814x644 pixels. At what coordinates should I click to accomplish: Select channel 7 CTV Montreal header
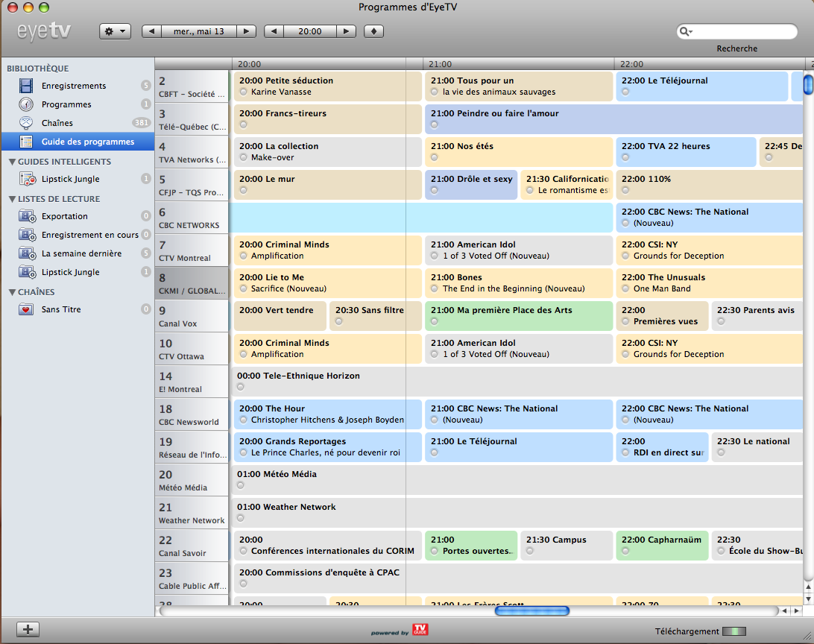click(x=192, y=250)
